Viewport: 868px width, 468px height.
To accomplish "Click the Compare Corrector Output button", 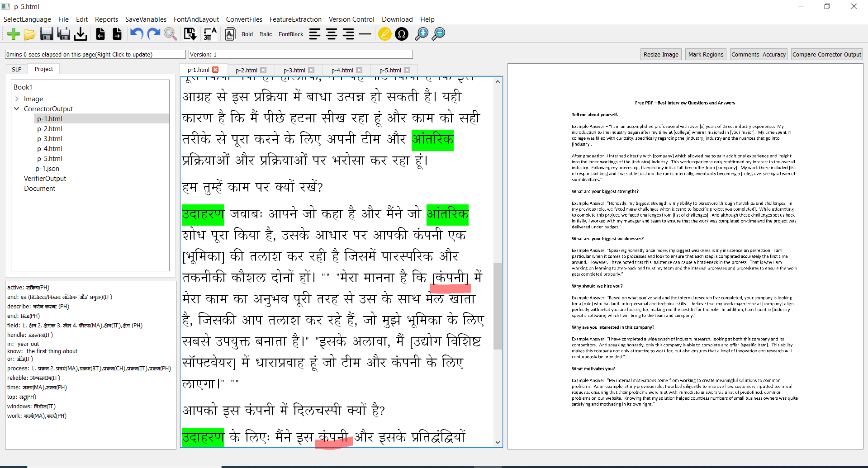I will [826, 54].
